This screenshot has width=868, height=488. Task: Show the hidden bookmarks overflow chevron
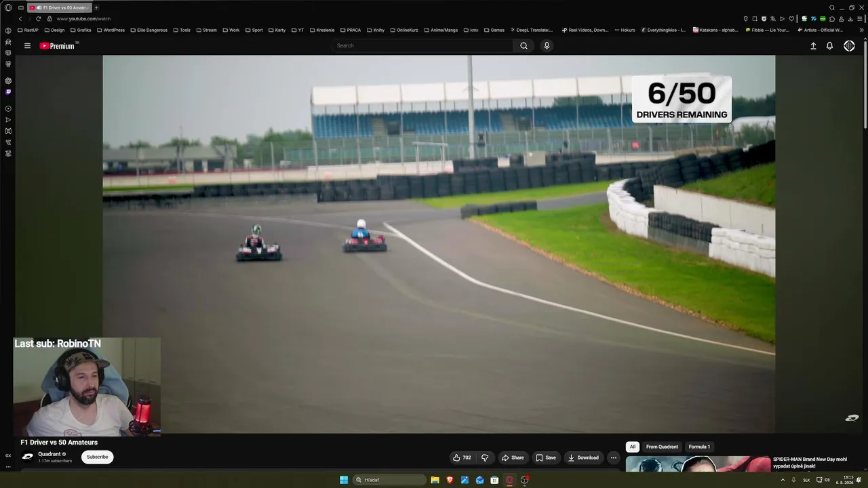coord(861,30)
